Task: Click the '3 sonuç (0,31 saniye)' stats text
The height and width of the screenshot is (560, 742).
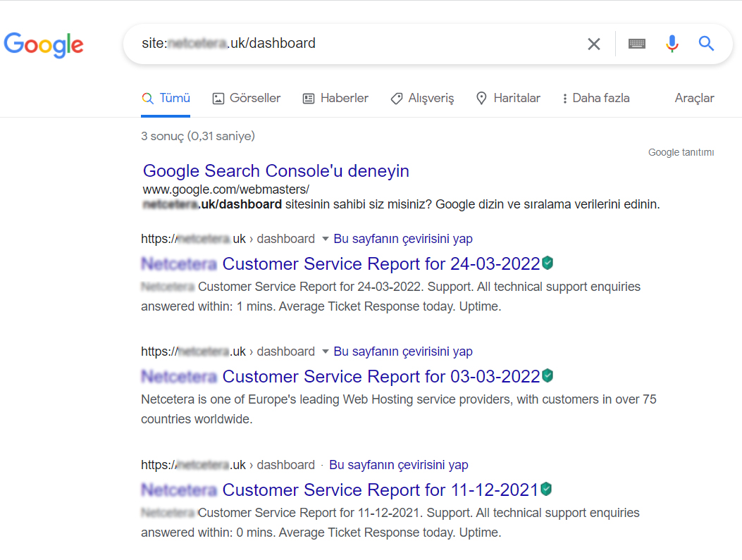Action: (x=198, y=136)
